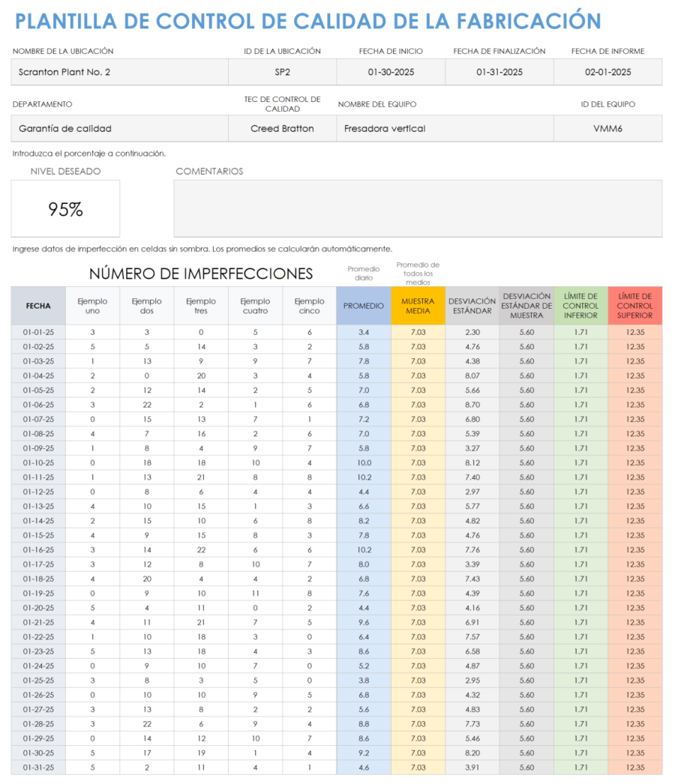675x784 pixels.
Task: Select the FECHA DE INICIO date 01-30-2025
Action: click(x=390, y=72)
